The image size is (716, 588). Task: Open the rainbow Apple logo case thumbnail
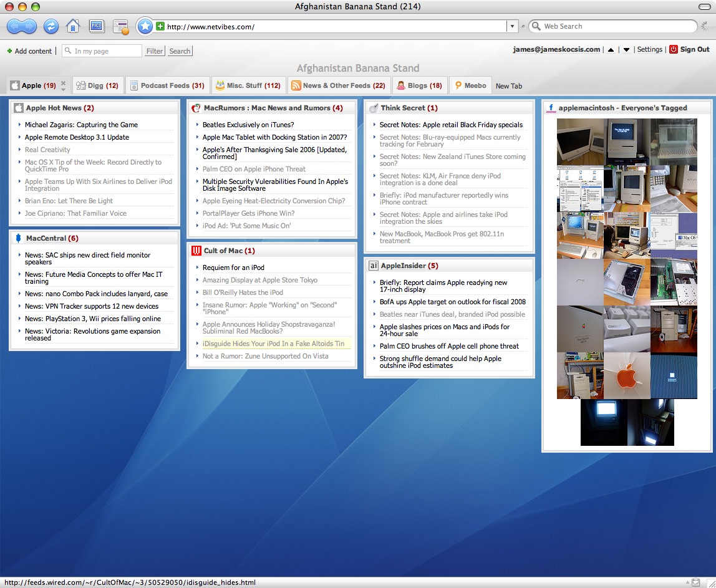coord(581,329)
